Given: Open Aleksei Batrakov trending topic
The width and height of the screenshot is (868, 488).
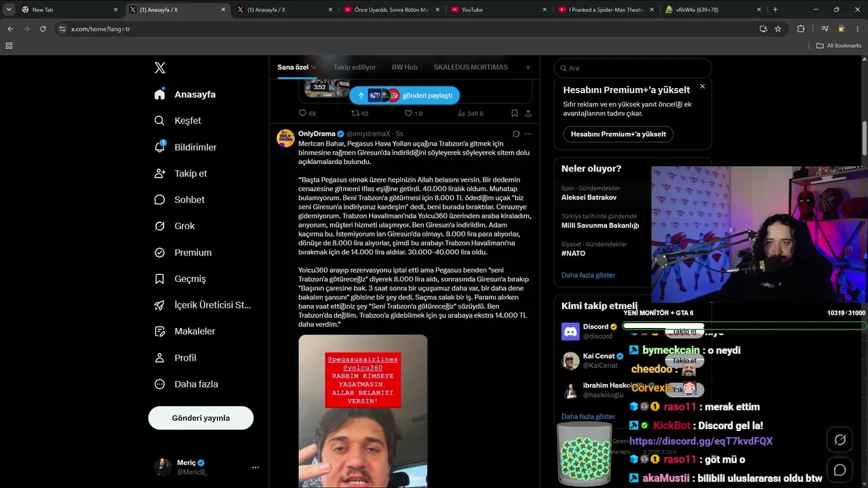Looking at the screenshot, I should pos(589,197).
